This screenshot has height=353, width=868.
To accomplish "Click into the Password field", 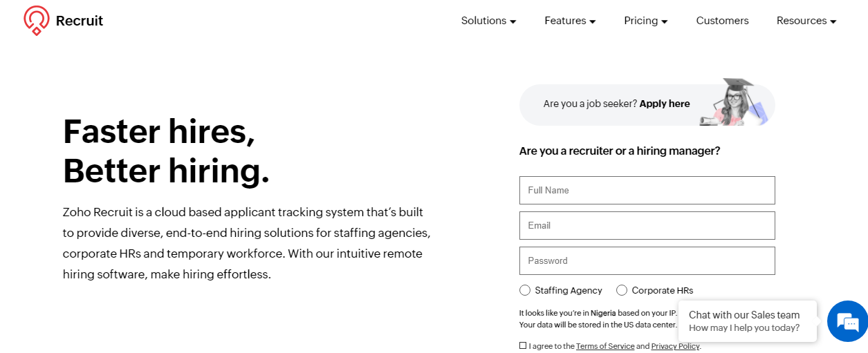I will tap(647, 260).
